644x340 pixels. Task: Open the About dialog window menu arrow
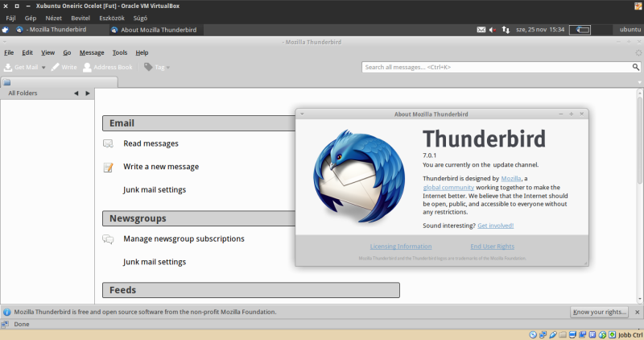pos(302,114)
